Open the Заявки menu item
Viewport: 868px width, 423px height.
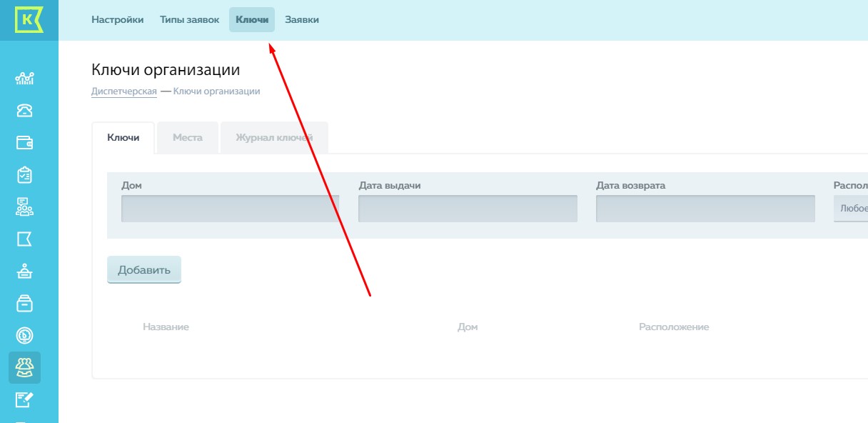[x=302, y=20]
